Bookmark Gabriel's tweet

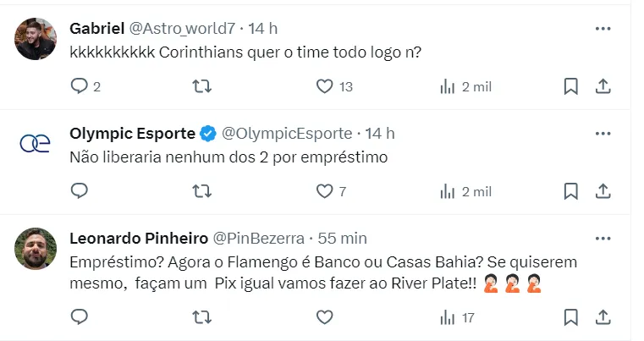click(x=571, y=86)
